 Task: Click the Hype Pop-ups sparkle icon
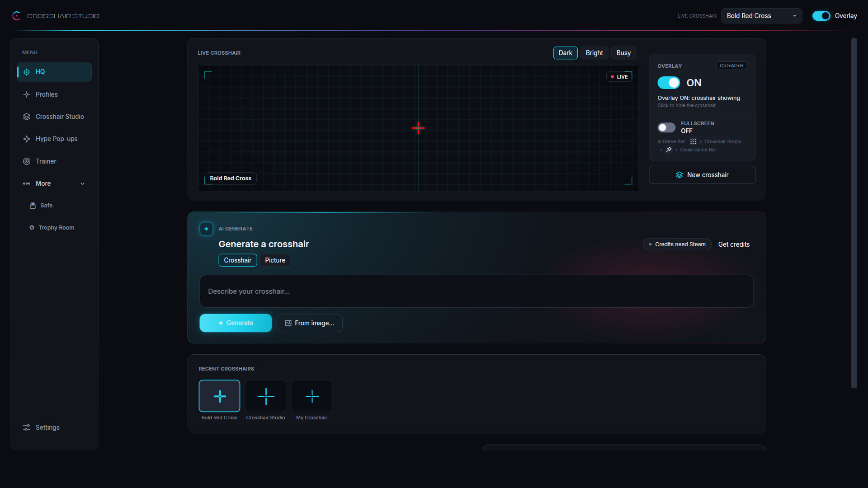27,139
